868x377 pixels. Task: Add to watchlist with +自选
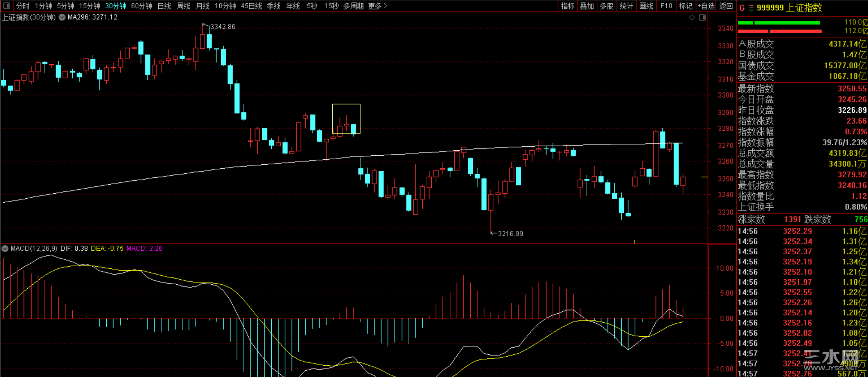[706, 6]
